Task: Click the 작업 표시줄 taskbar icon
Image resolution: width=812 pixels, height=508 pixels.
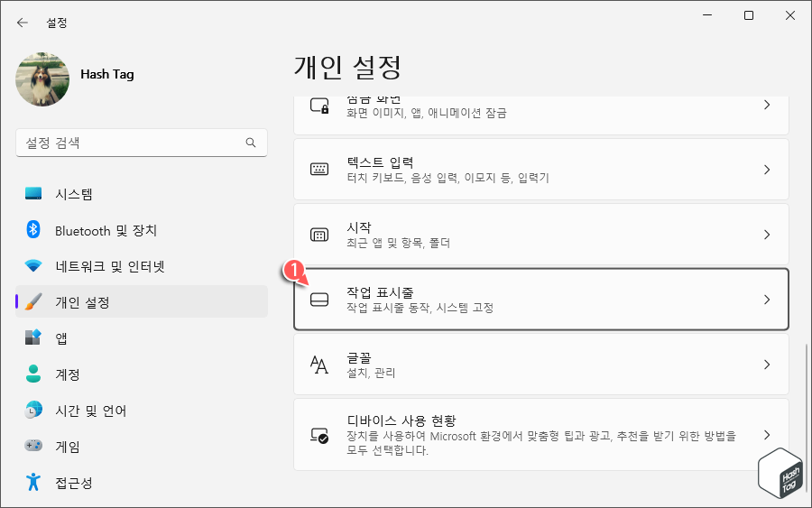Action: click(319, 300)
